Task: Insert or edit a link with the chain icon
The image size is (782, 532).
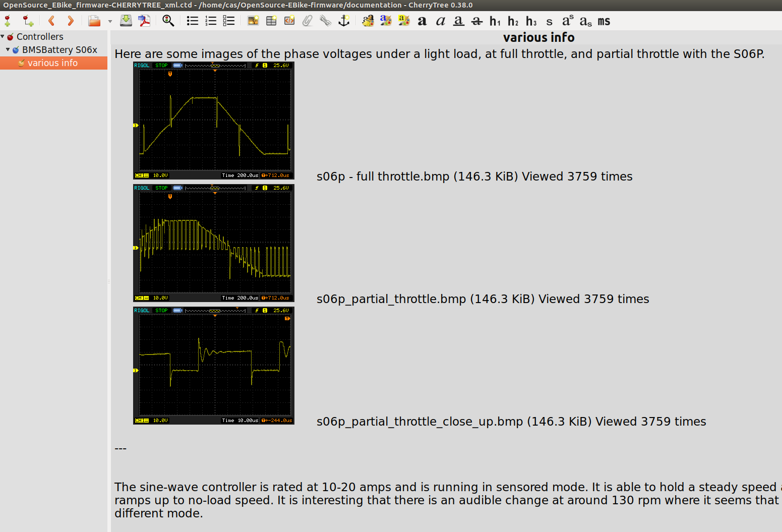Action: point(326,21)
